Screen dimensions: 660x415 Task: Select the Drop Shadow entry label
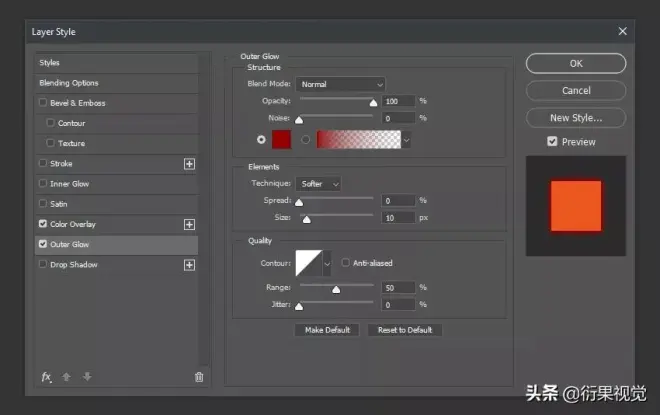(x=74, y=265)
